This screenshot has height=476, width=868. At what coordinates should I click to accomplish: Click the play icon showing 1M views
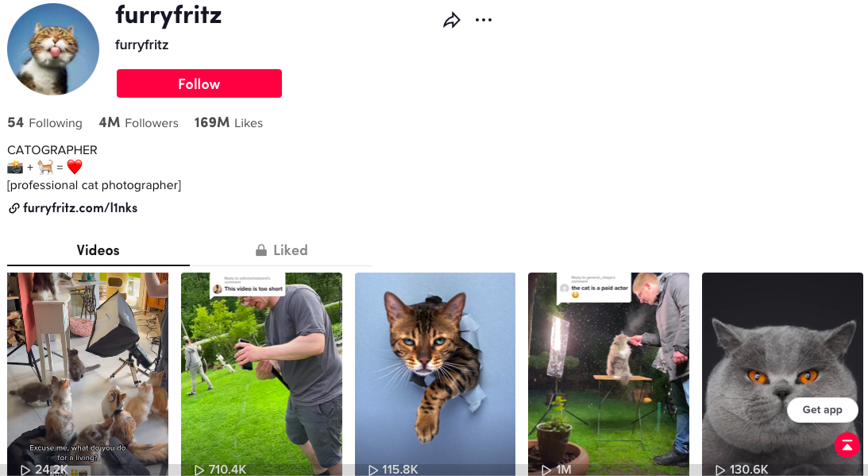click(546, 470)
